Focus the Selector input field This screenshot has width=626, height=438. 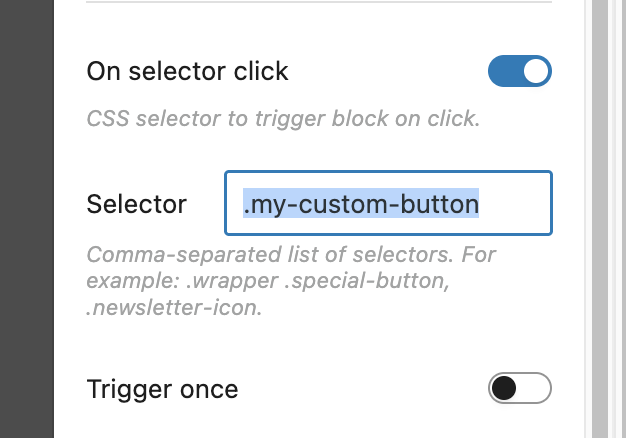click(388, 204)
